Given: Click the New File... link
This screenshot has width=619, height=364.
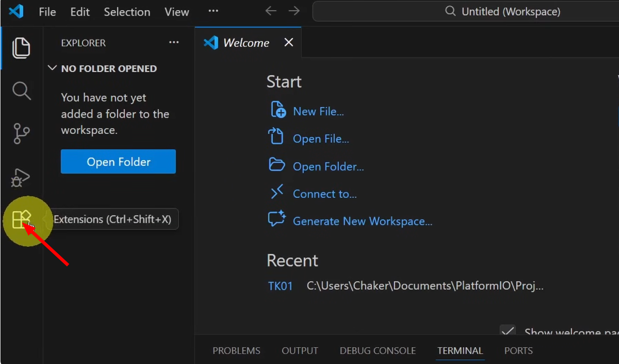Looking at the screenshot, I should click(x=318, y=112).
